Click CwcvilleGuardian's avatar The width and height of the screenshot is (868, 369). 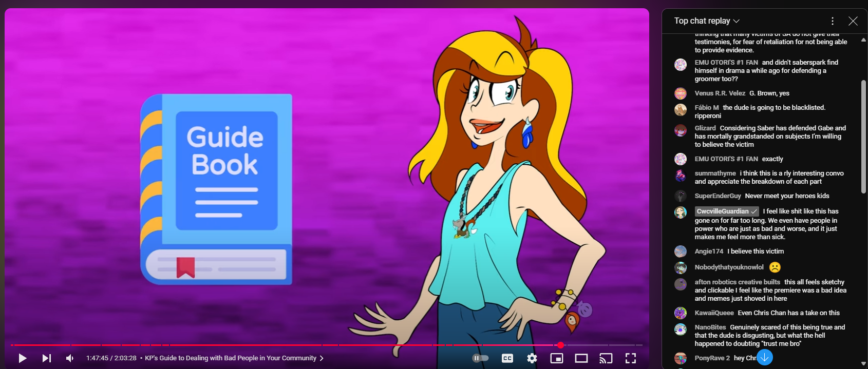click(x=681, y=212)
